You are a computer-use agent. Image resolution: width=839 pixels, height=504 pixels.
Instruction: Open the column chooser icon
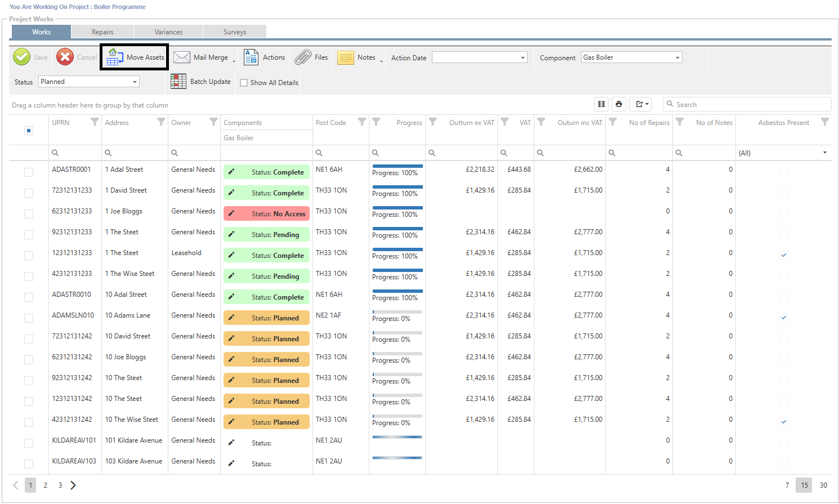(601, 104)
